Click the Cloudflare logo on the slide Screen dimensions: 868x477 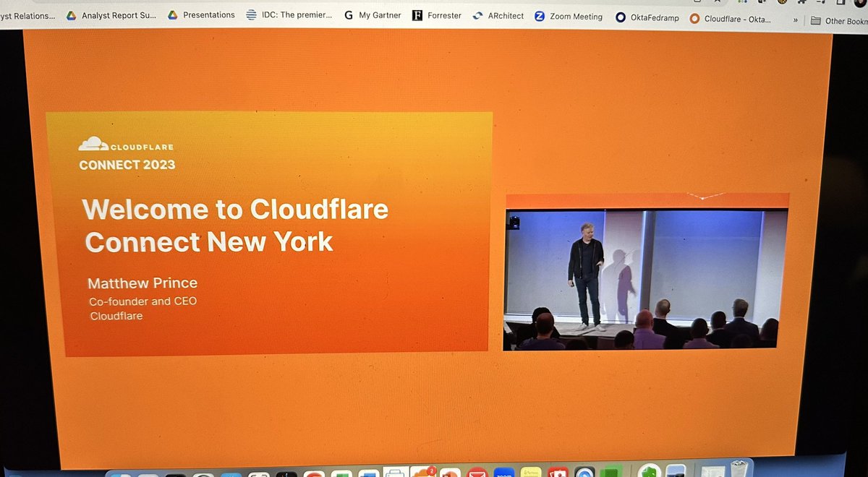(126, 144)
